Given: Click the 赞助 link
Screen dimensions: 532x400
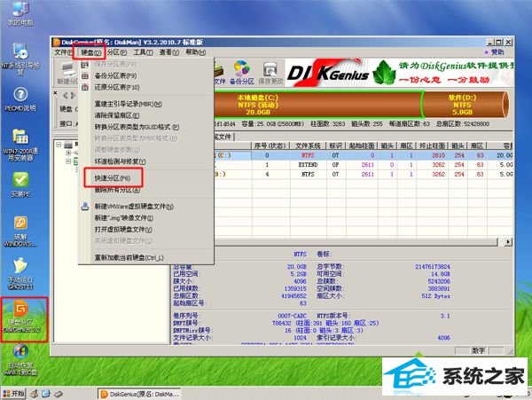Looking at the screenshot, I should (x=497, y=52).
